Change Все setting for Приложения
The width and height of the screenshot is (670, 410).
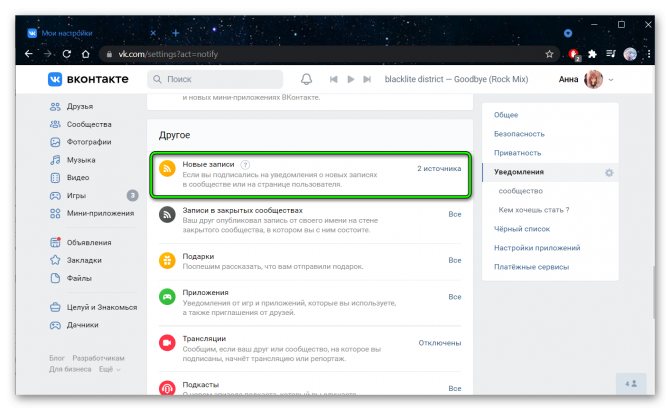455,297
